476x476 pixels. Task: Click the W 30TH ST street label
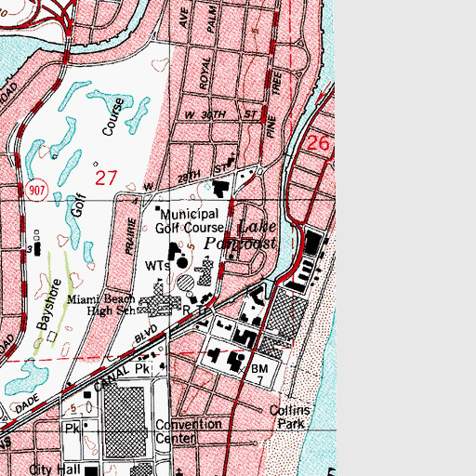221,115
